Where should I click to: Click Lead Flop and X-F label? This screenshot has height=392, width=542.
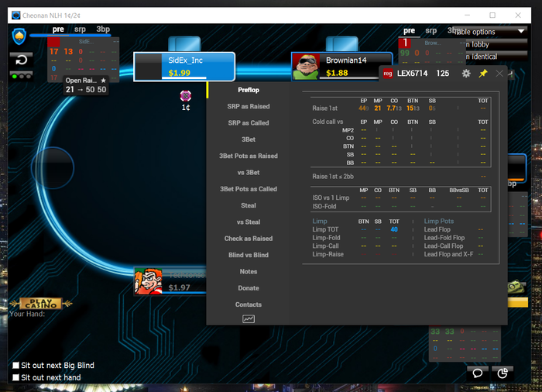[x=448, y=254]
